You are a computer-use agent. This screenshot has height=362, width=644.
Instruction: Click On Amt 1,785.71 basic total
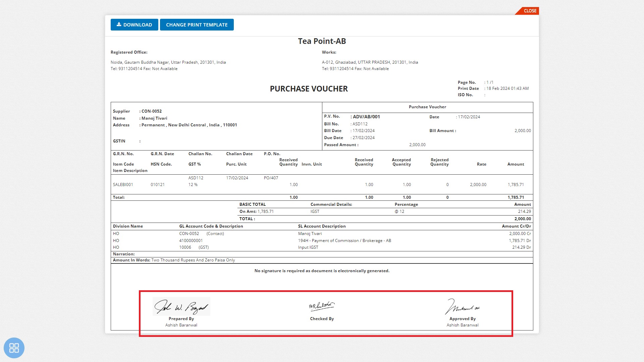click(257, 212)
